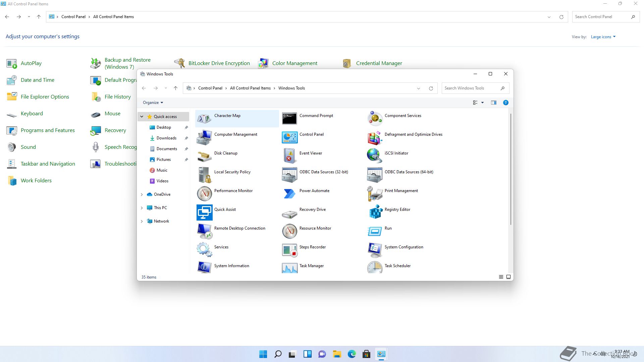Launch the Quick Assist icon
The height and width of the screenshot is (362, 644).
(204, 212)
